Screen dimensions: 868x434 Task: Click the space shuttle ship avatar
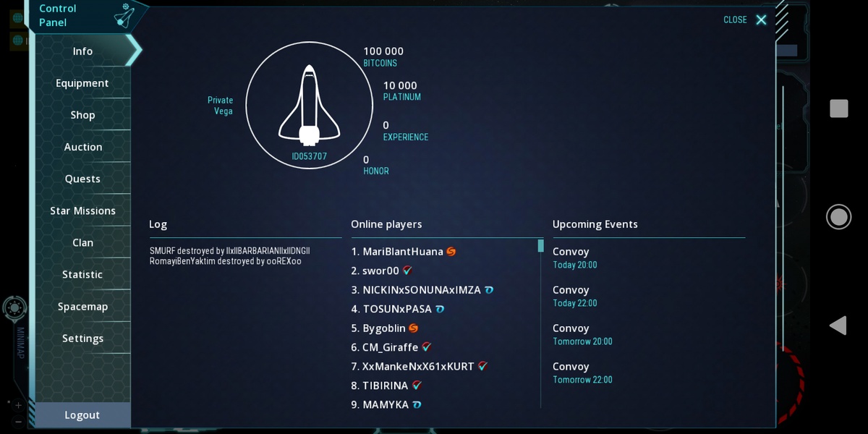pyautogui.click(x=309, y=106)
